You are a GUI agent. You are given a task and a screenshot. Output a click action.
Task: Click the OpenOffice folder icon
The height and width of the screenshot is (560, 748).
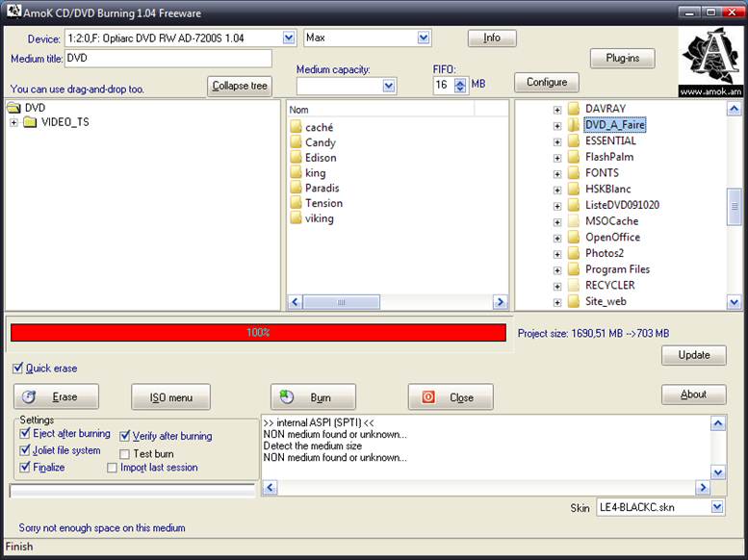coord(574,237)
